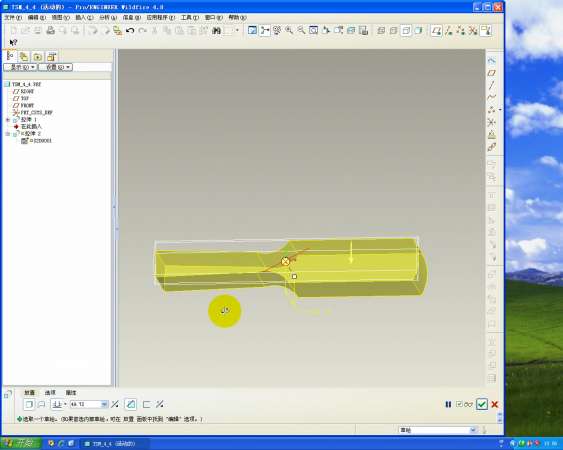Toggle extrude as solid option

29,404
